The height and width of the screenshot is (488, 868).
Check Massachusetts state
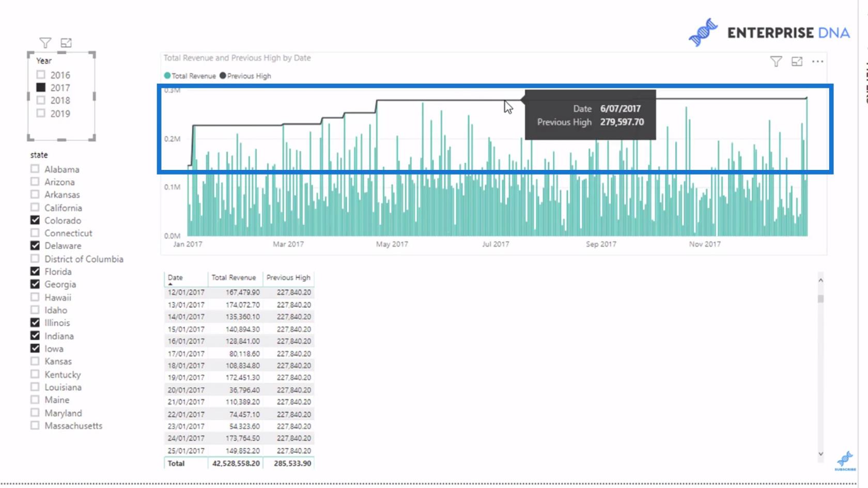[35, 426]
